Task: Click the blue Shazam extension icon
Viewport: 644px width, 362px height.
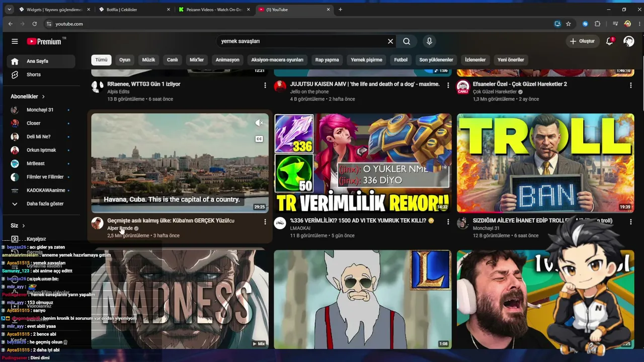Action: [585, 24]
